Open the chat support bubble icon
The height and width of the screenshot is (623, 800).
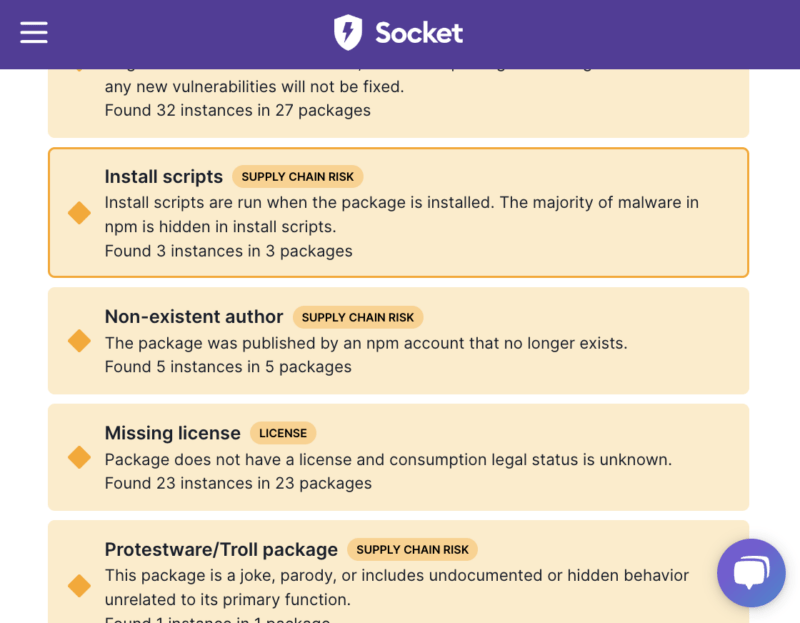751,572
